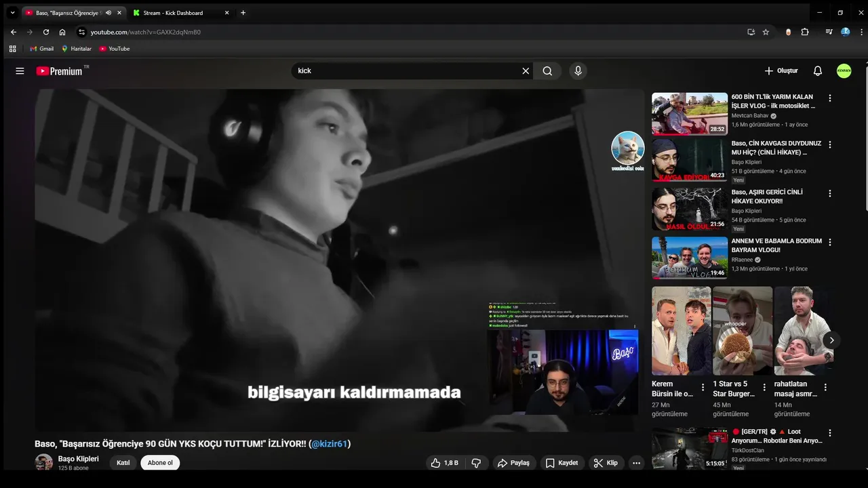This screenshot has width=868, height=488.
Task: Click the Abone ol subscribe button
Action: pyautogui.click(x=160, y=463)
